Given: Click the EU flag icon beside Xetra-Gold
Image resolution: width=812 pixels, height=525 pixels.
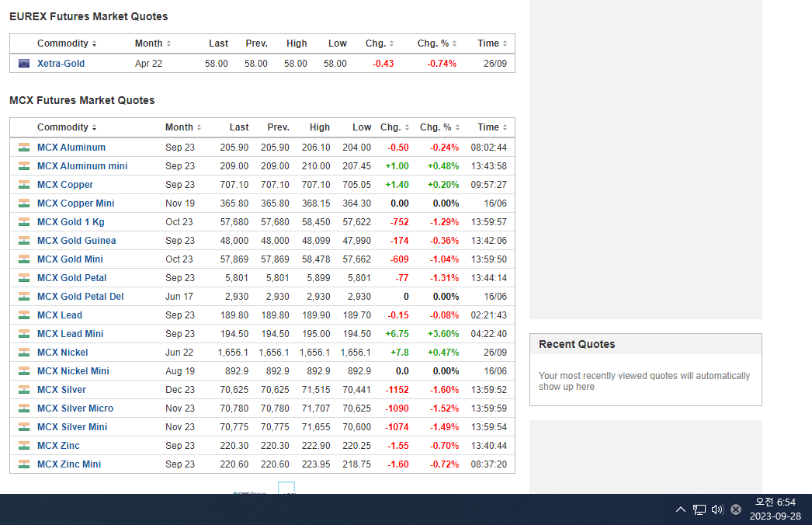Looking at the screenshot, I should click(x=24, y=63).
